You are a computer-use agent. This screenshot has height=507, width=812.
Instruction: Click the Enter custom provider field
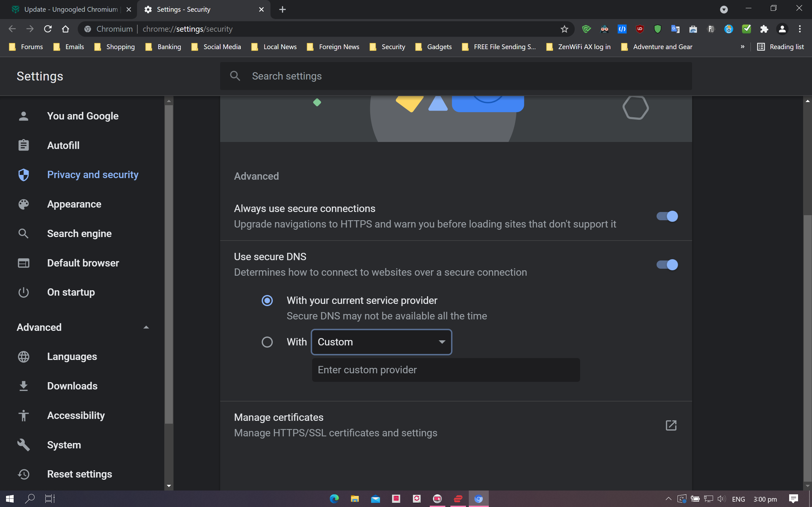tap(446, 370)
